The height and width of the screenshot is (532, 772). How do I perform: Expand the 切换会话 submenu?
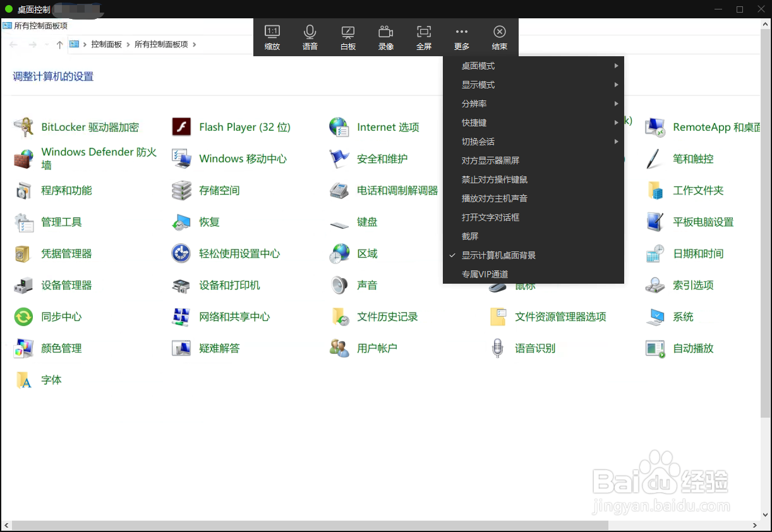[x=534, y=142]
